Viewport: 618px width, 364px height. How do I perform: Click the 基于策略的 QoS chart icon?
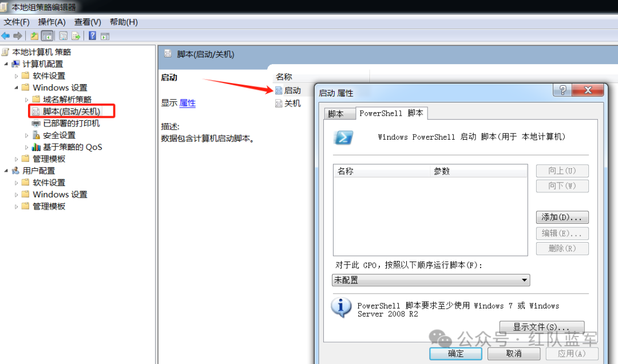(x=36, y=147)
